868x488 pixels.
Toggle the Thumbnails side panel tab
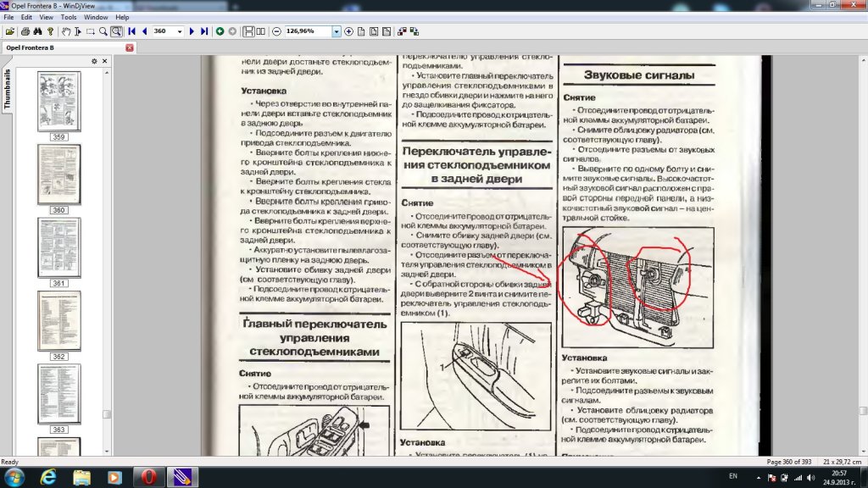[x=8, y=91]
